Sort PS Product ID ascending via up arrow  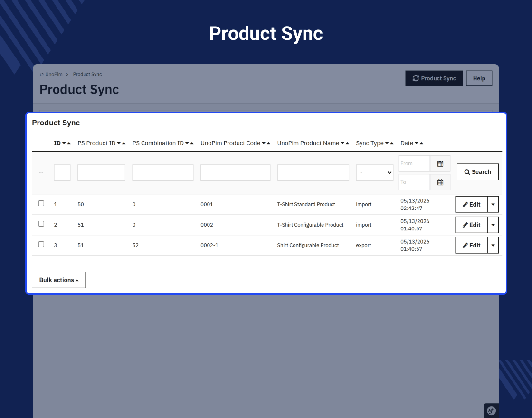124,143
